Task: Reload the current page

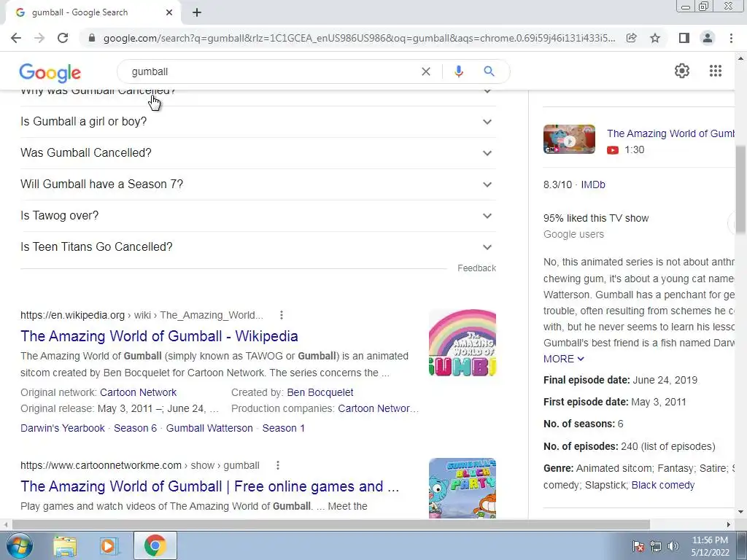Action: pos(63,38)
